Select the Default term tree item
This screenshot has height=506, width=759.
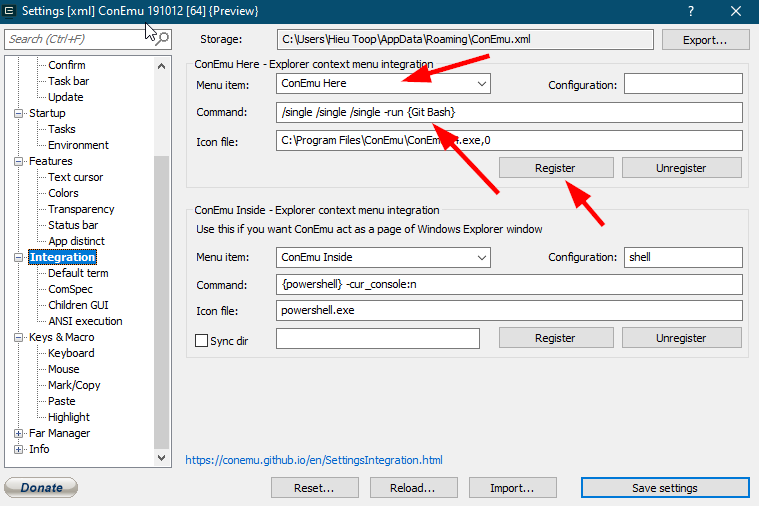(78, 273)
